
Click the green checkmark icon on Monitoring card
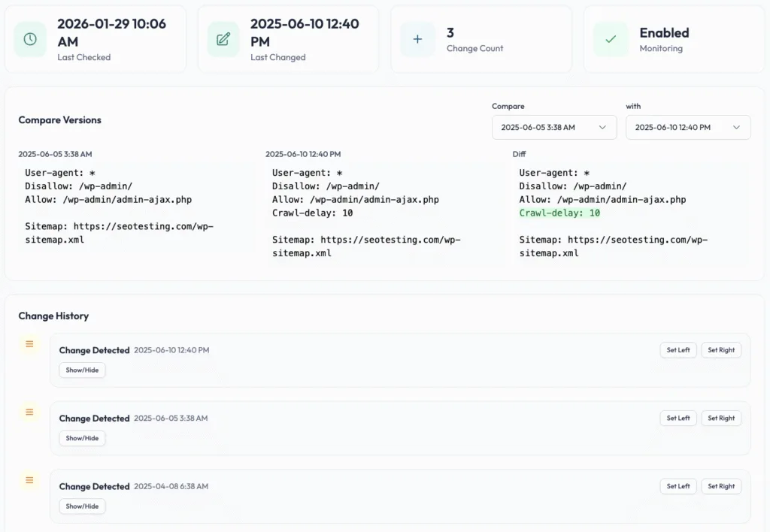pos(611,38)
